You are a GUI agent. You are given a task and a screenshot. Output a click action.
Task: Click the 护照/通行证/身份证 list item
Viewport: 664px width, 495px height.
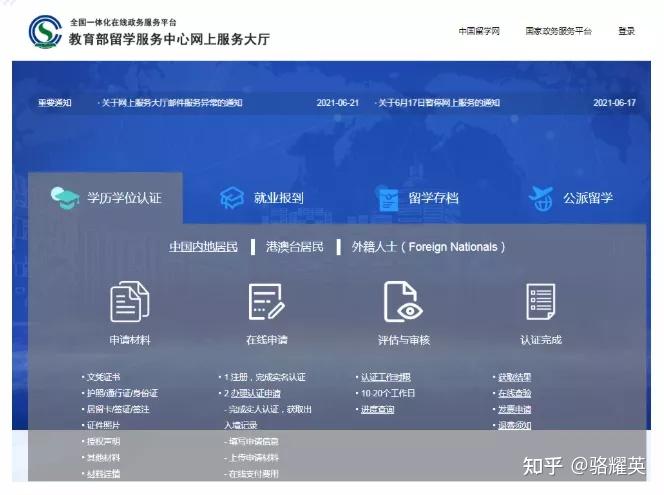coord(122,393)
